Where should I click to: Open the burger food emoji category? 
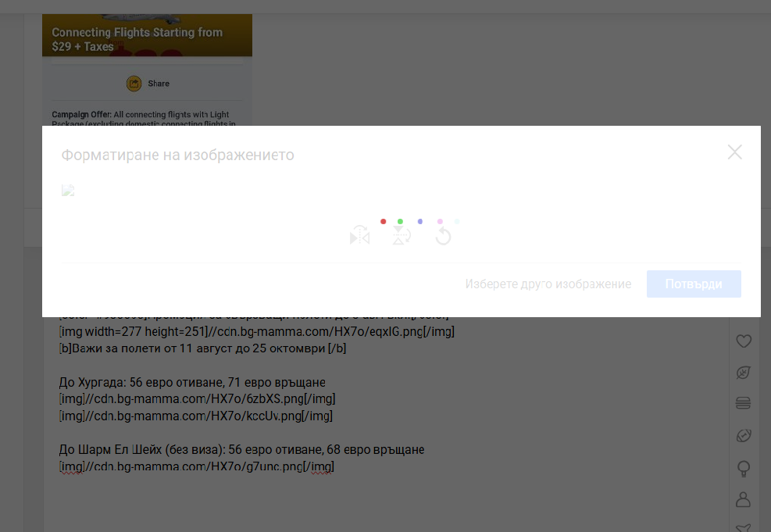(743, 404)
